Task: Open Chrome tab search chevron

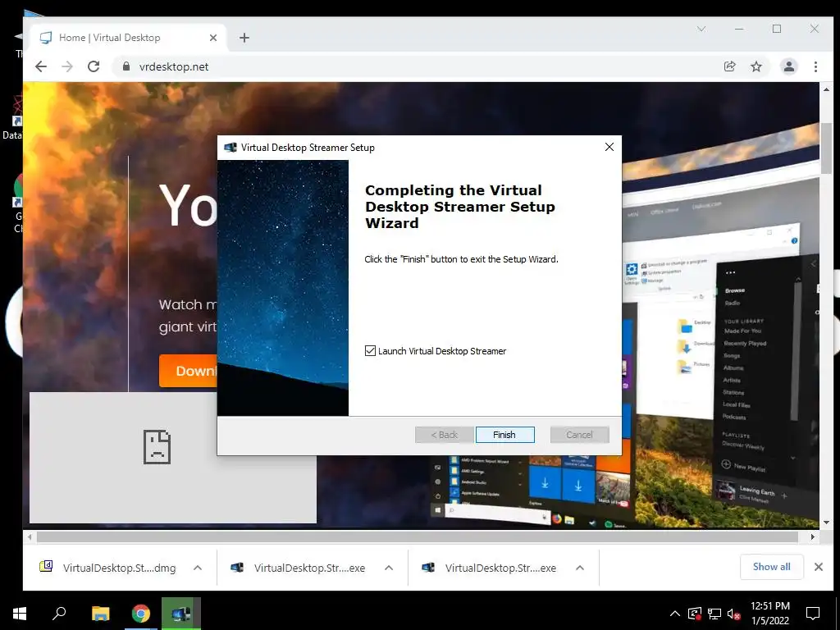Action: 701,29
